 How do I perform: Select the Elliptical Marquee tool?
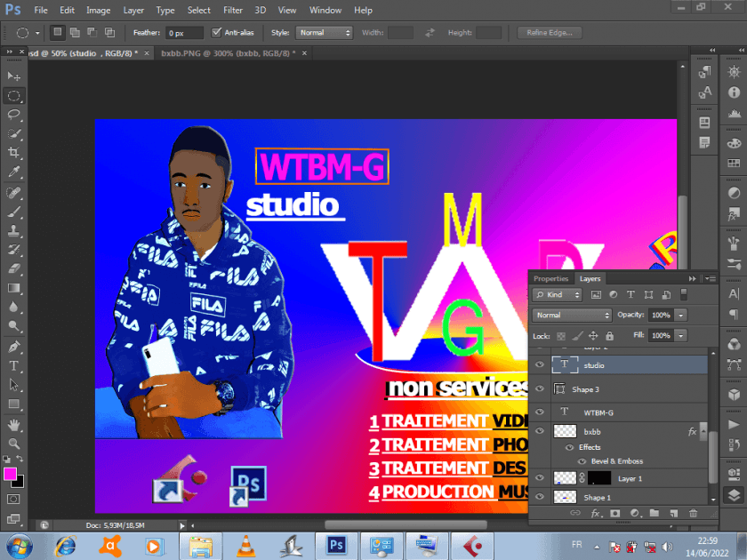click(x=14, y=96)
